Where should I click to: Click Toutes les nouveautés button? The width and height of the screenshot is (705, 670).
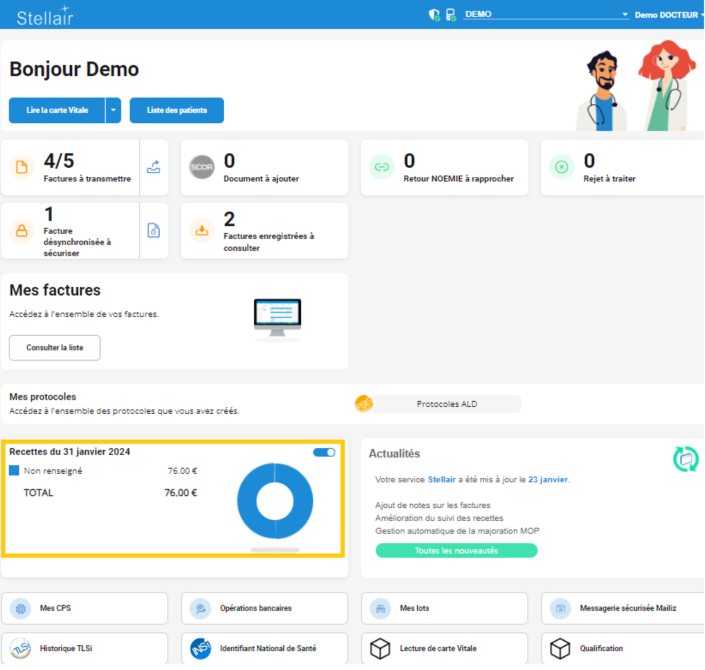456,551
